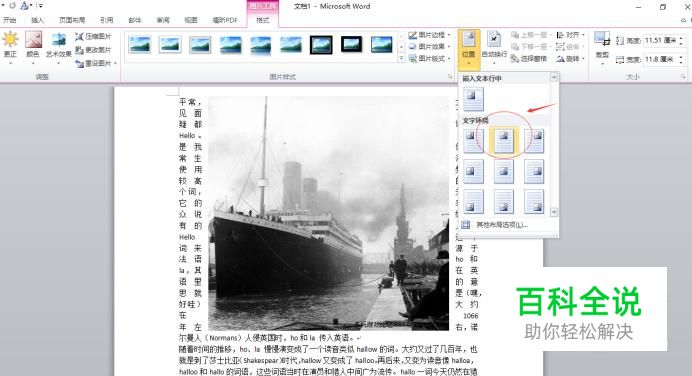The image size is (692, 376).
Task: Click the ship photograph in document
Action: click(328, 213)
